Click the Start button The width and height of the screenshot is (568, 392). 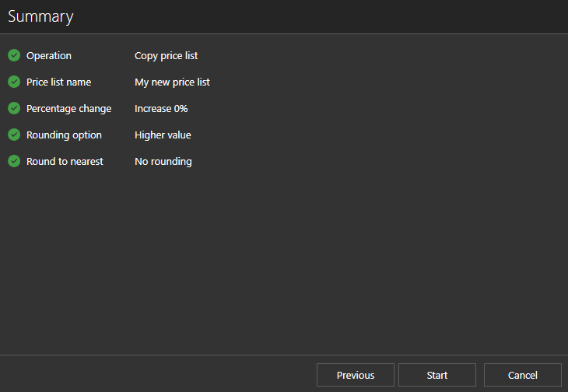437,375
